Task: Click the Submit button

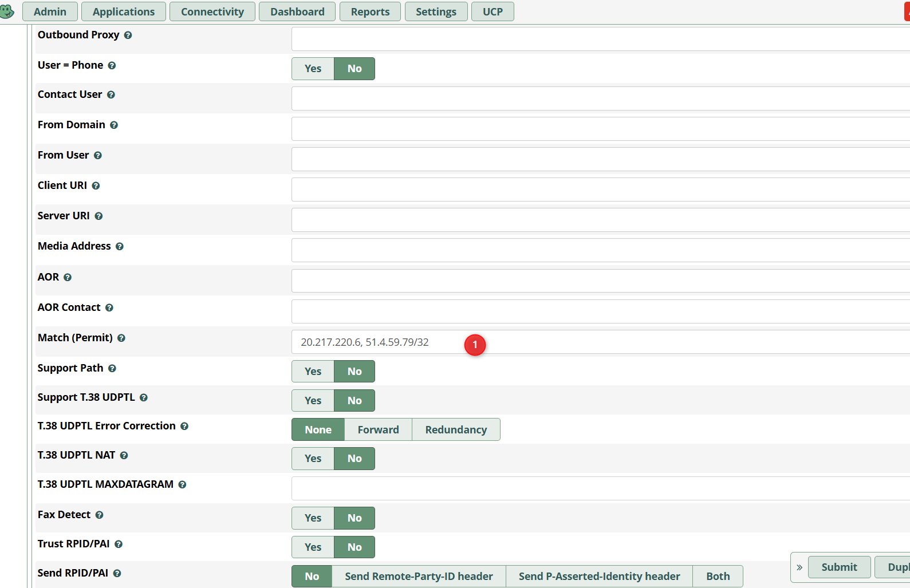Action: (x=839, y=567)
